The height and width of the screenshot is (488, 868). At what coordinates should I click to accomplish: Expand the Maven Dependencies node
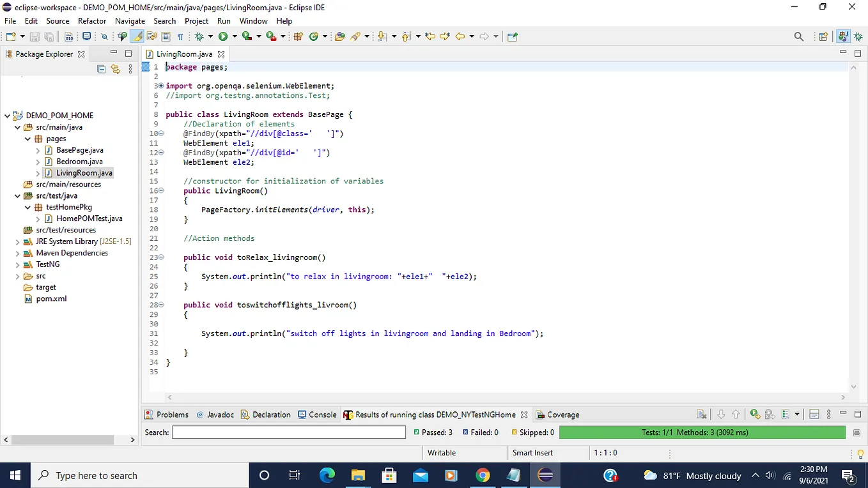point(18,252)
